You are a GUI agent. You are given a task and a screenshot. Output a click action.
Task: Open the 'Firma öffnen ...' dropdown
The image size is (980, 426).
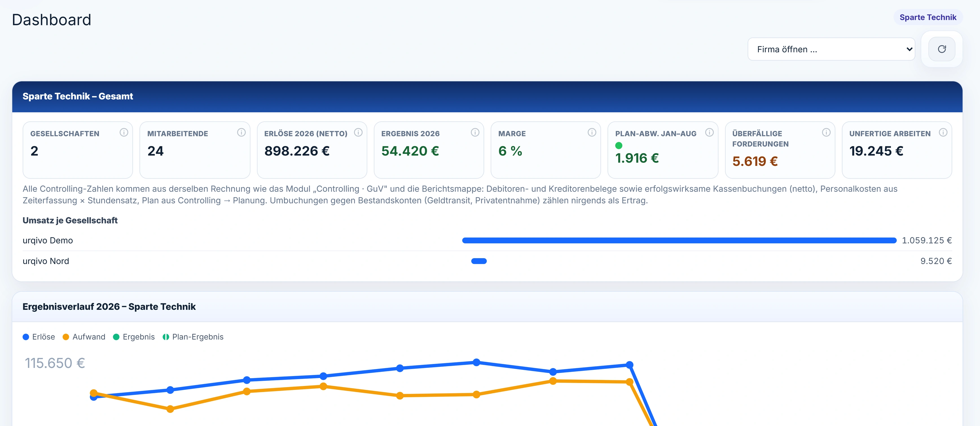[x=831, y=49]
